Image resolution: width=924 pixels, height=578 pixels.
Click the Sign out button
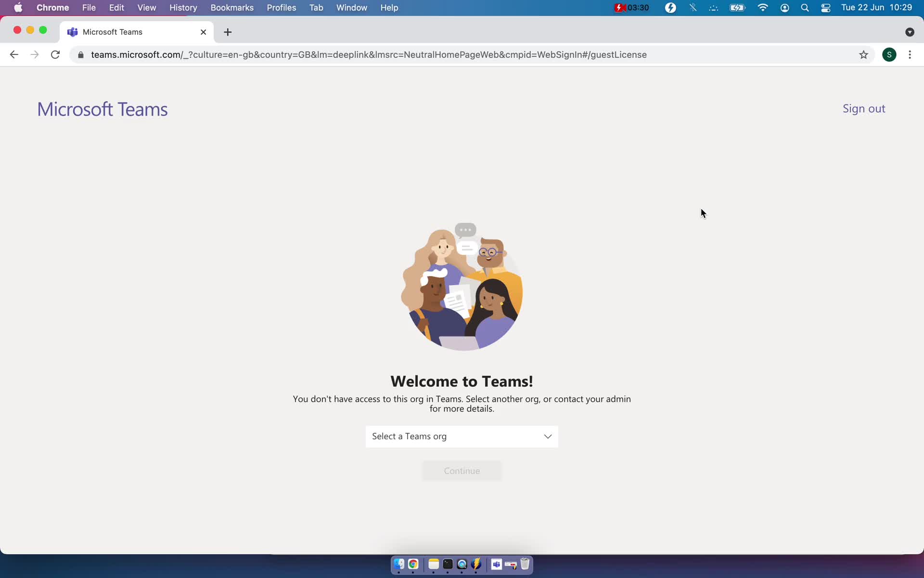(864, 108)
